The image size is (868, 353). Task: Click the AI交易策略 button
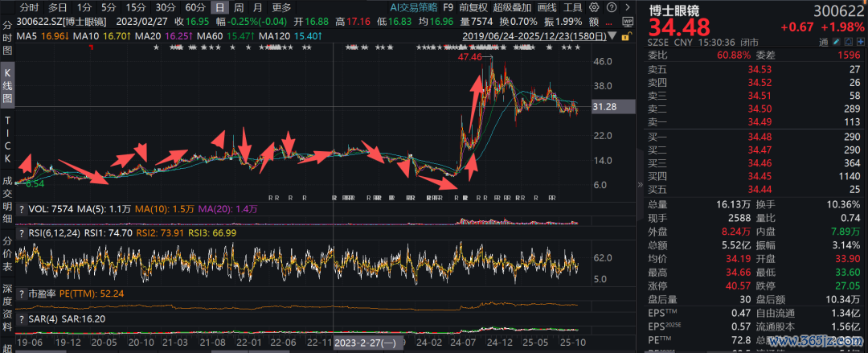(x=412, y=7)
